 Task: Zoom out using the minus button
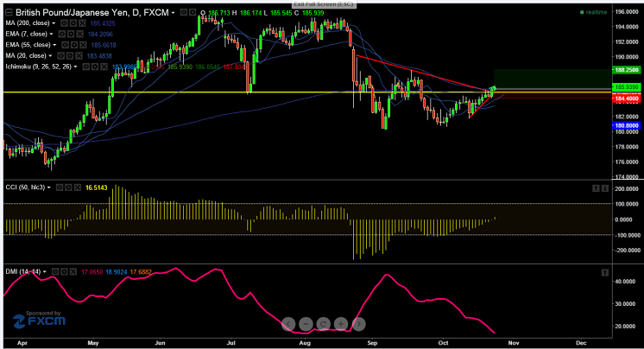pyautogui.click(x=306, y=324)
